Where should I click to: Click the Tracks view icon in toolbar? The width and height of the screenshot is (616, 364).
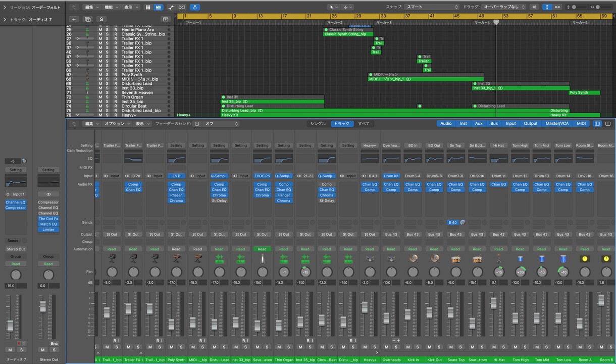[158, 7]
